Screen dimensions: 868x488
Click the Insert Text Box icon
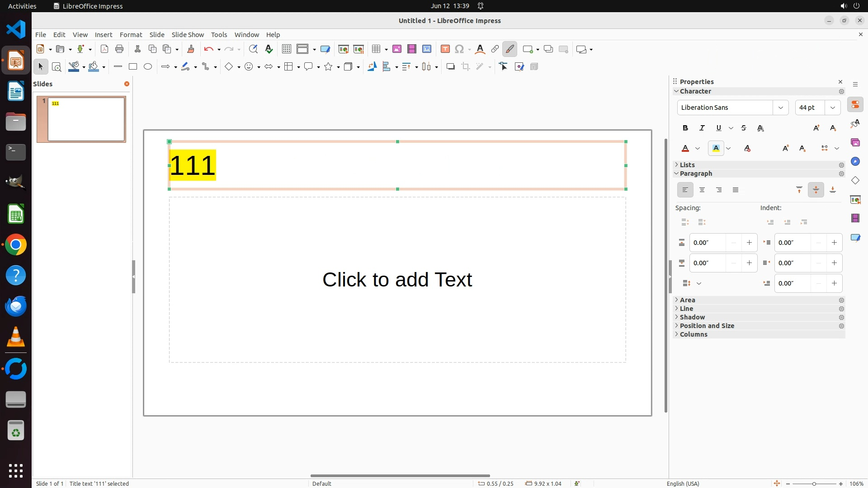[445, 49]
